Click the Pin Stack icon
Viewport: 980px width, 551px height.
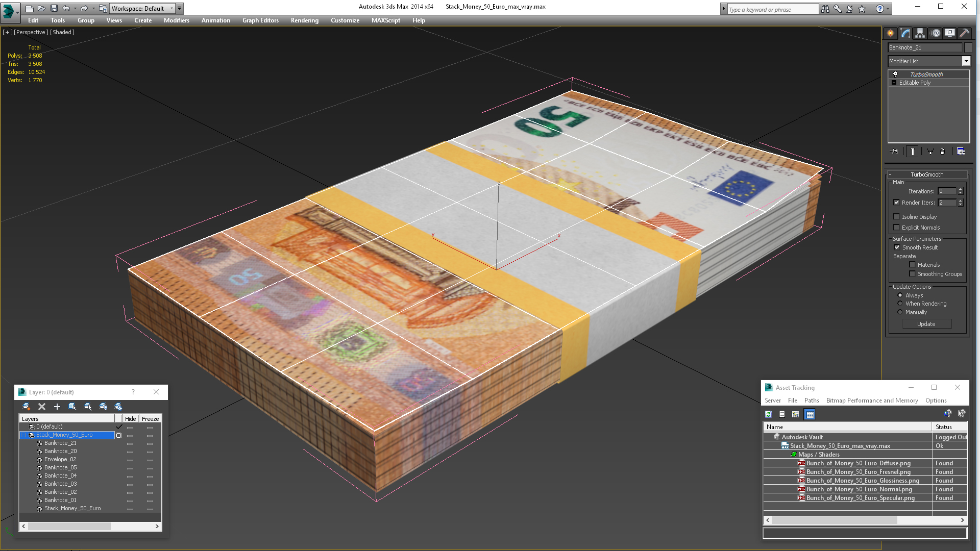click(x=894, y=152)
